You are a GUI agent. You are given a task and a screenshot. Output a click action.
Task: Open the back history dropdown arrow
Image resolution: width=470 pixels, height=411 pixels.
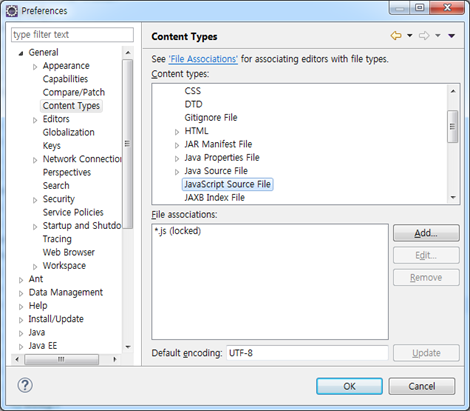point(410,36)
